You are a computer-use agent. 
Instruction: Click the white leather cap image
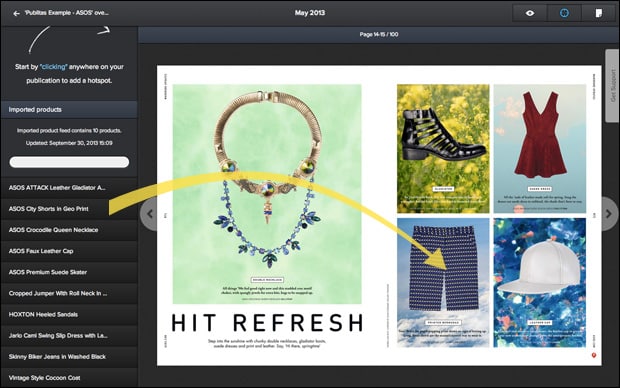pos(540,283)
